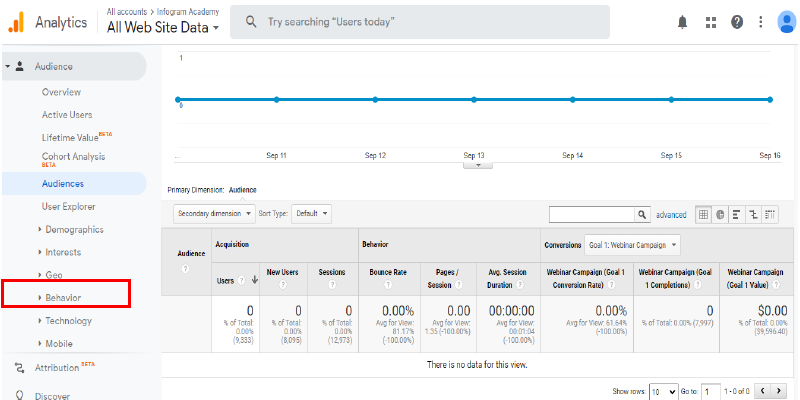Open the Sort Type Default dropdown
The image size is (800, 400).
[x=311, y=214]
